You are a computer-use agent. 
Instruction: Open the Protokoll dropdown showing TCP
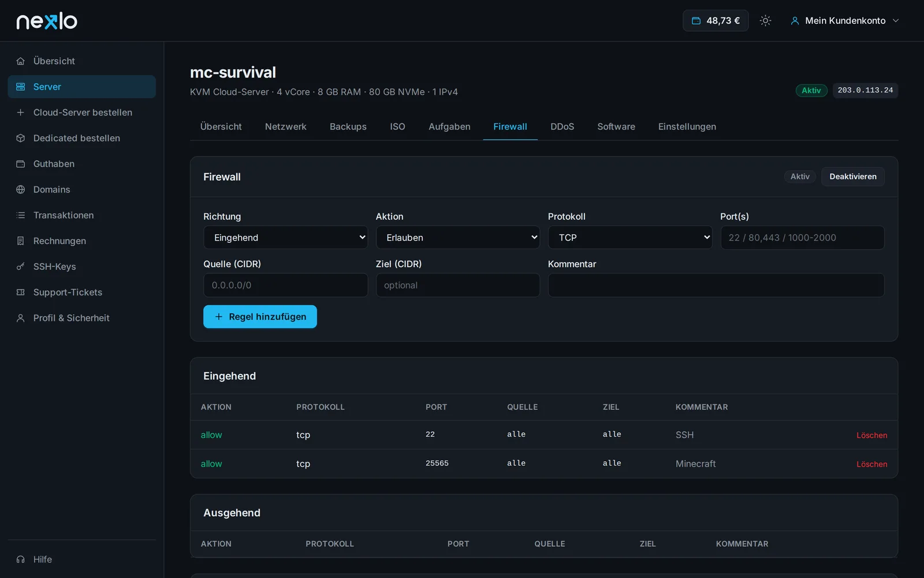630,238
